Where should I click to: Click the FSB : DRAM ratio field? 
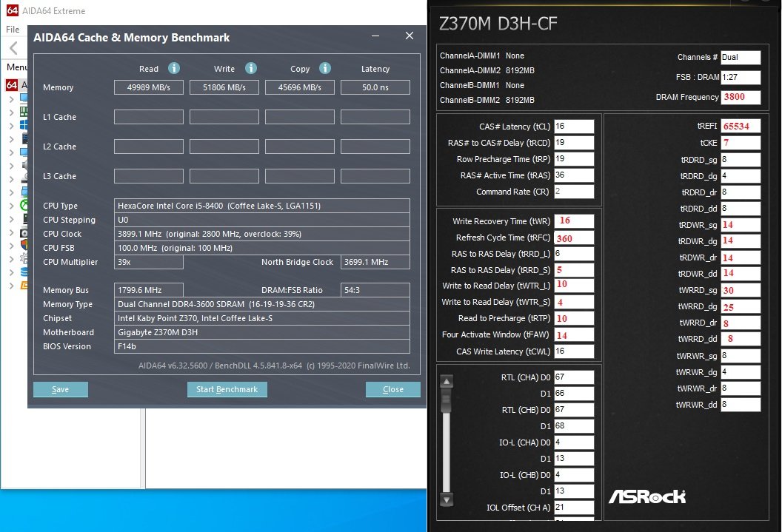pyautogui.click(x=741, y=77)
